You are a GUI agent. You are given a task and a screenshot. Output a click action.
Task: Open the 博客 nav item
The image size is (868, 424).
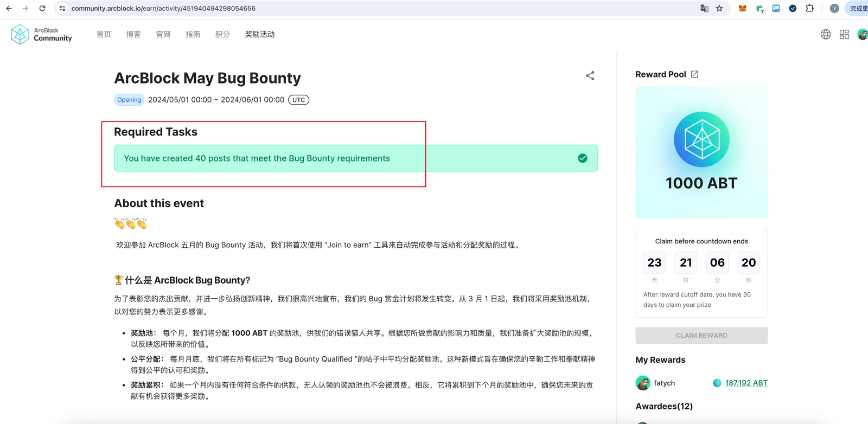[x=133, y=34]
